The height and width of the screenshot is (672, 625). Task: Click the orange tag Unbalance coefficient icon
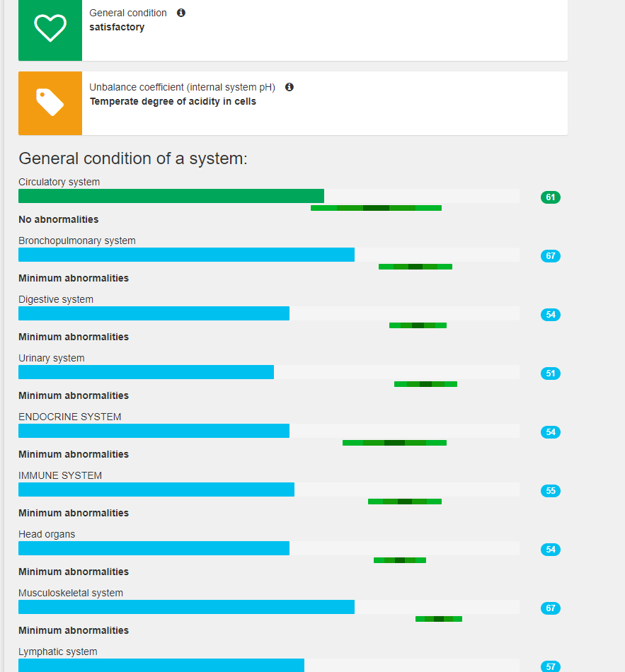50,103
